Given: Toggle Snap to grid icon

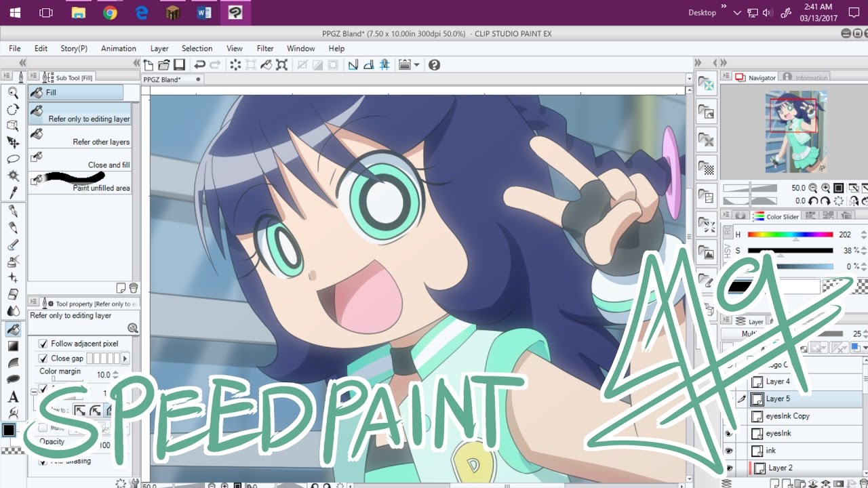Looking at the screenshot, I should [x=384, y=65].
